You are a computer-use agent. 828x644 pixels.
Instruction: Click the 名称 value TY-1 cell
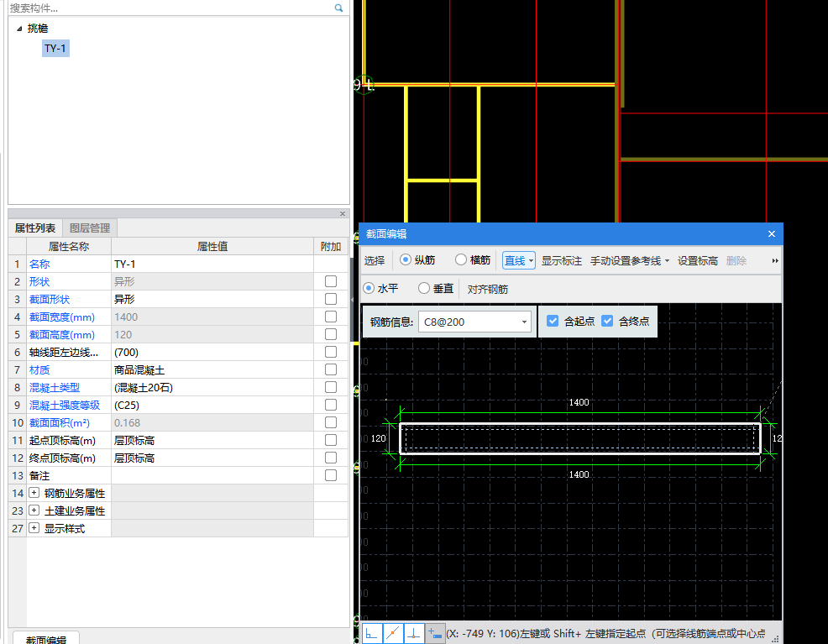(x=212, y=264)
